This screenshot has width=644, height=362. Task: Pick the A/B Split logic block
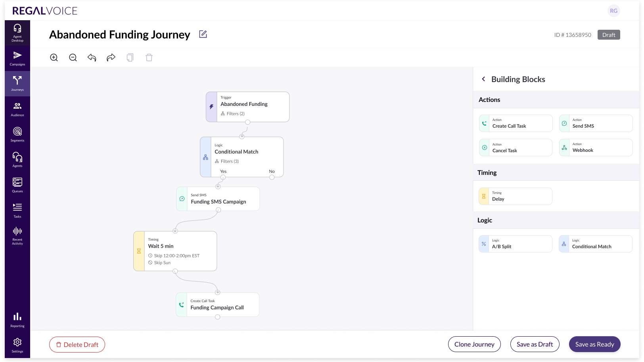point(516,244)
